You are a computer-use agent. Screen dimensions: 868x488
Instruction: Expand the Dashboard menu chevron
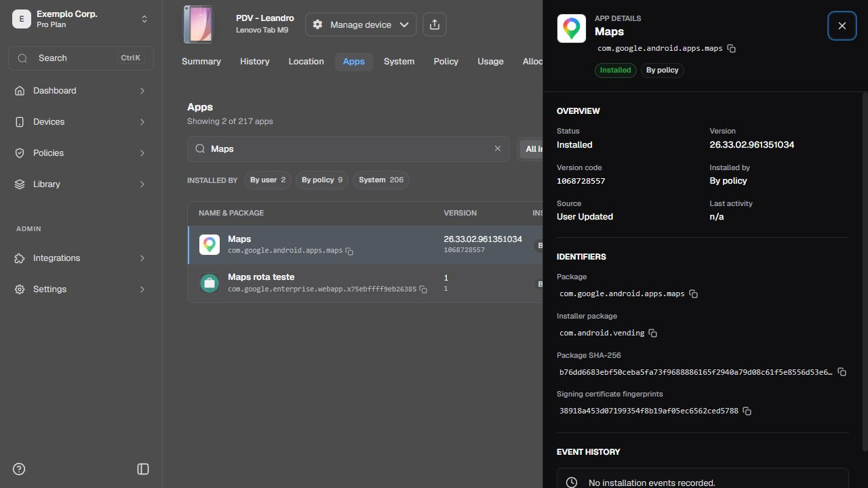(142, 91)
